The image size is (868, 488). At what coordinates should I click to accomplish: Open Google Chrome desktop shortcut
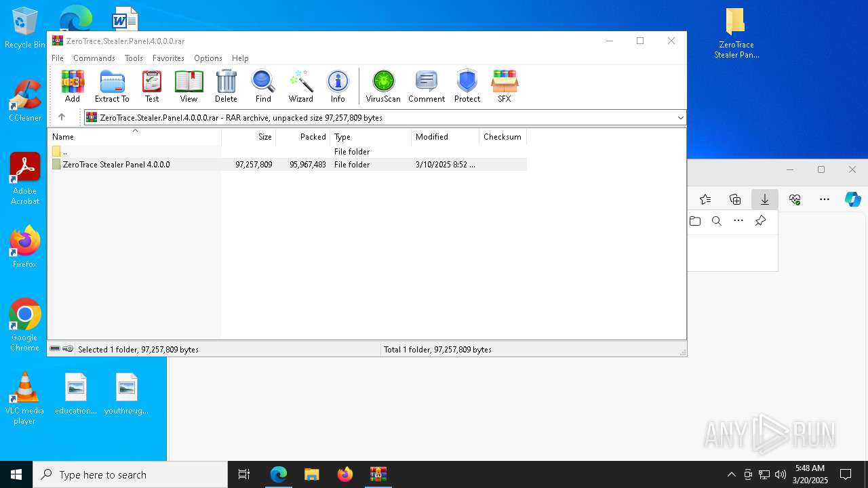[x=25, y=325]
